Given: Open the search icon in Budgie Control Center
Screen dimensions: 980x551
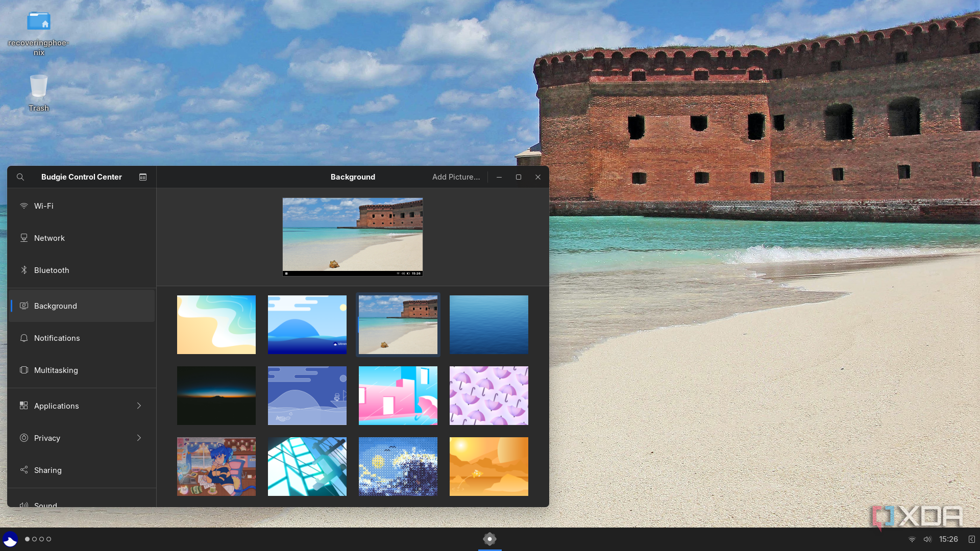Looking at the screenshot, I should coord(20,177).
